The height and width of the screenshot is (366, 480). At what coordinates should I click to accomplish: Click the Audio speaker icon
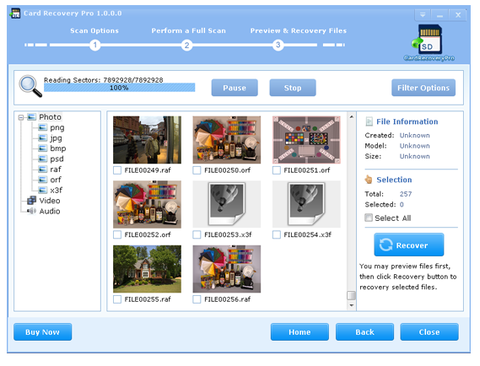click(32, 211)
